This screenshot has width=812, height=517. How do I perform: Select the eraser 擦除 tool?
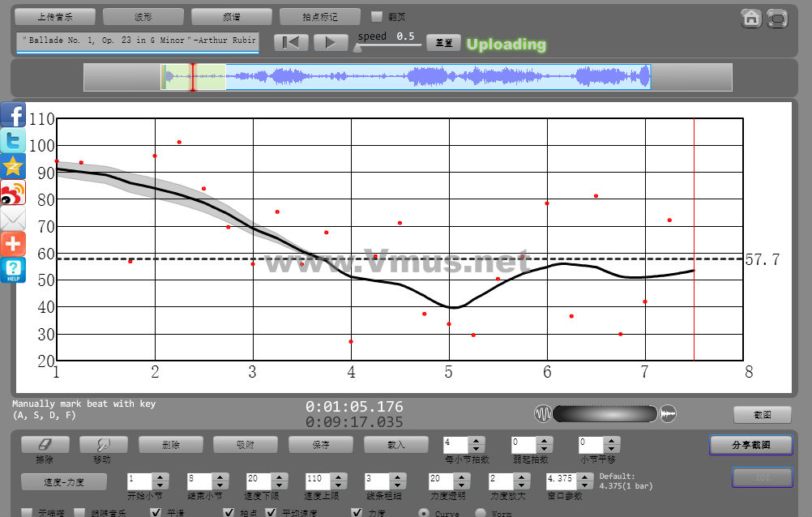[x=45, y=445]
